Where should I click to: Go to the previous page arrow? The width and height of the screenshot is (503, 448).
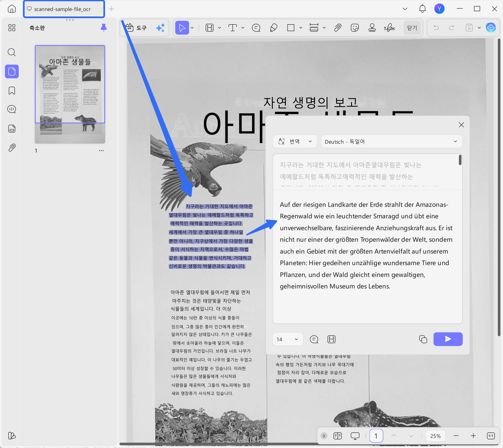point(394,436)
